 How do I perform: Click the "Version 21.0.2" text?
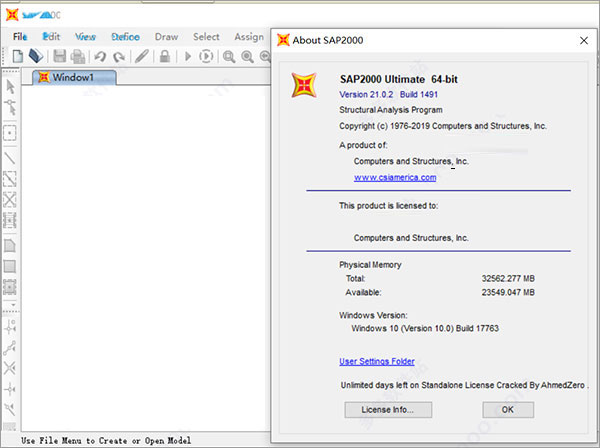click(x=366, y=94)
